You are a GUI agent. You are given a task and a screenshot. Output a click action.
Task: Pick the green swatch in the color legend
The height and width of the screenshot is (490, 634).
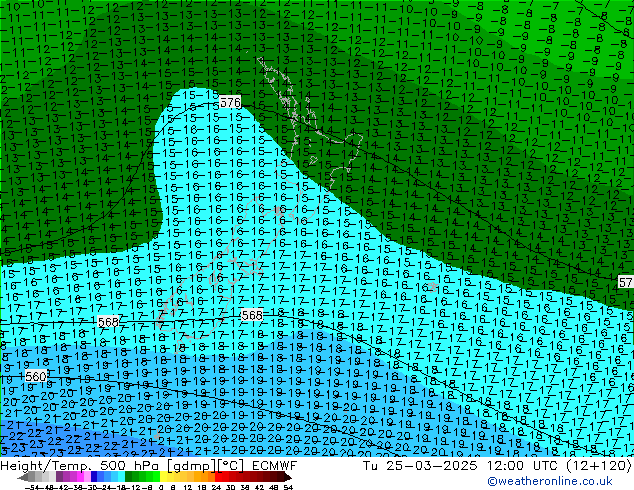(x=138, y=477)
